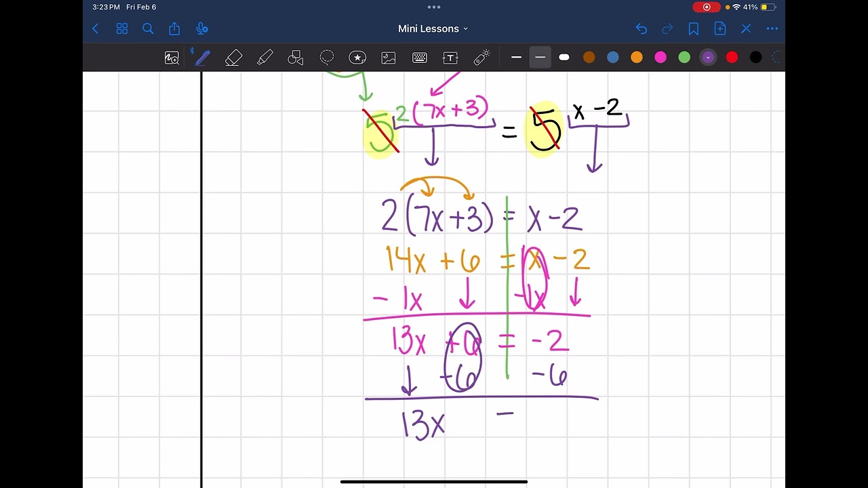Open the page thumbnails grid view

122,28
